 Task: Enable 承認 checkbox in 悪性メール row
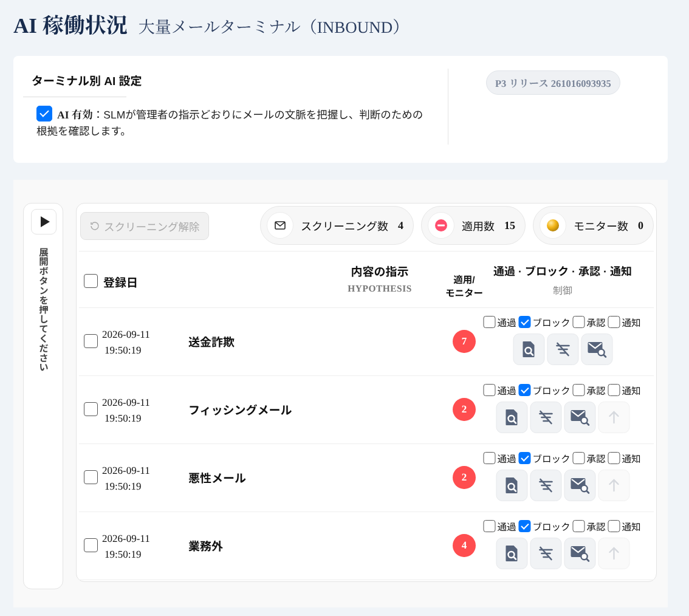click(578, 458)
